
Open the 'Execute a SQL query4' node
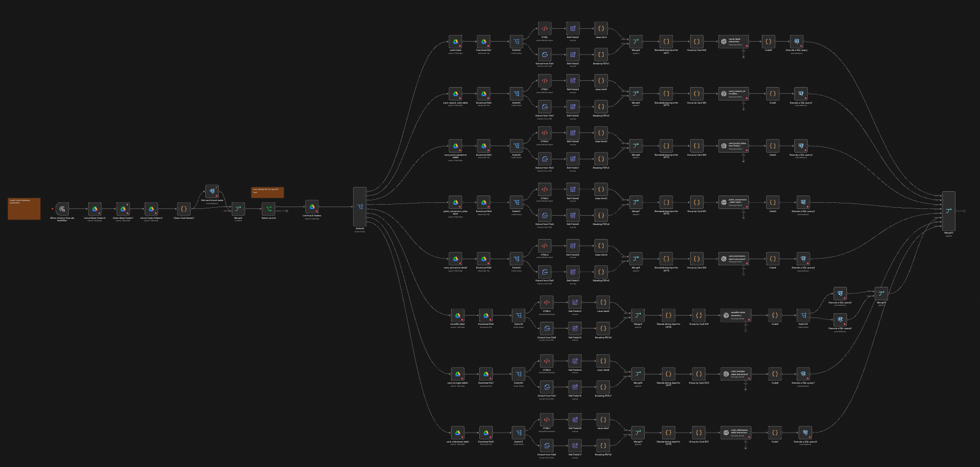click(x=803, y=259)
